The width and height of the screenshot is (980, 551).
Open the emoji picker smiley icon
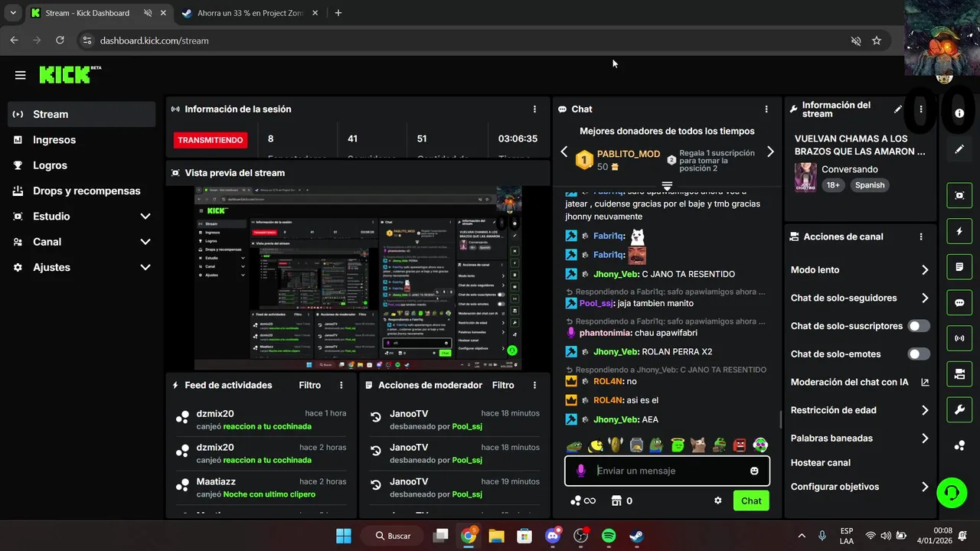coord(754,471)
